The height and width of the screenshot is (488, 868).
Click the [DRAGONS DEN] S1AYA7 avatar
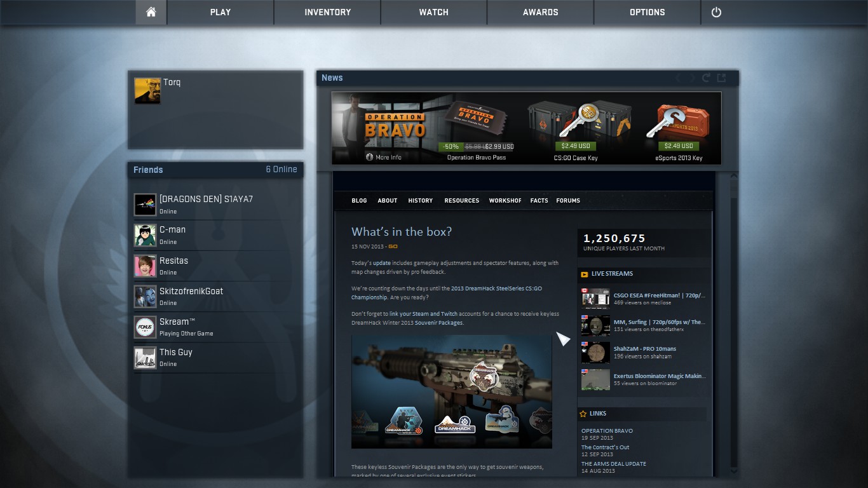click(145, 205)
